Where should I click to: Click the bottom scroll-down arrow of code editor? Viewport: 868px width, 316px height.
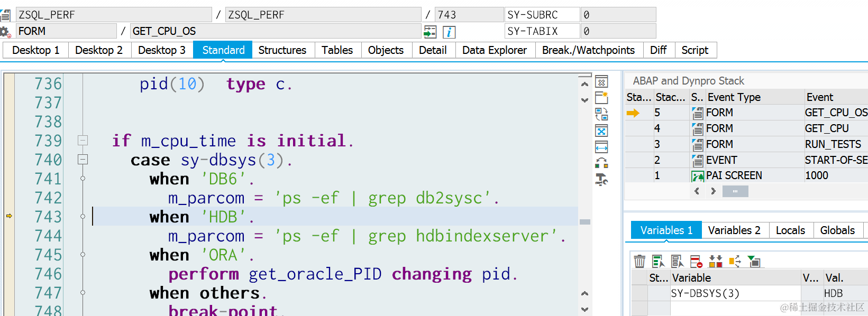point(584,309)
